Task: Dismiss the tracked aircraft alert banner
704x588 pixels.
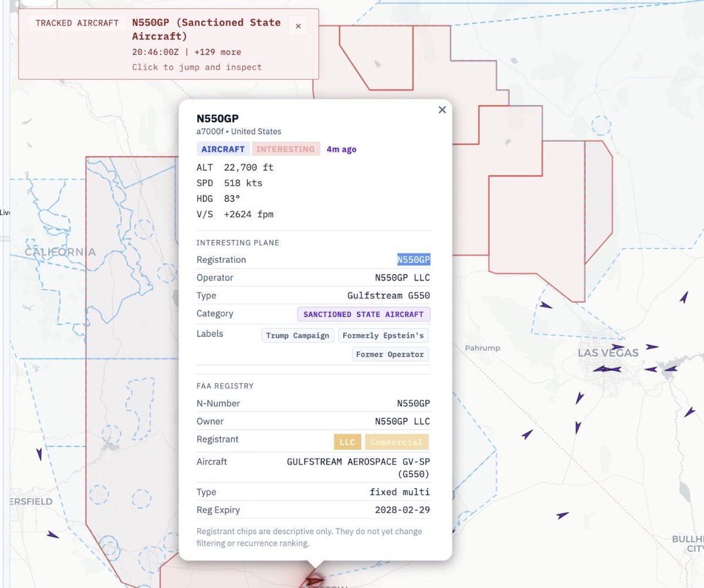Action: [x=298, y=26]
